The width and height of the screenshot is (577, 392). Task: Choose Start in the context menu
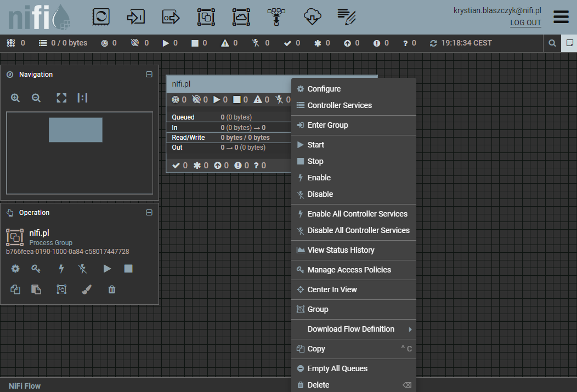tap(354, 145)
